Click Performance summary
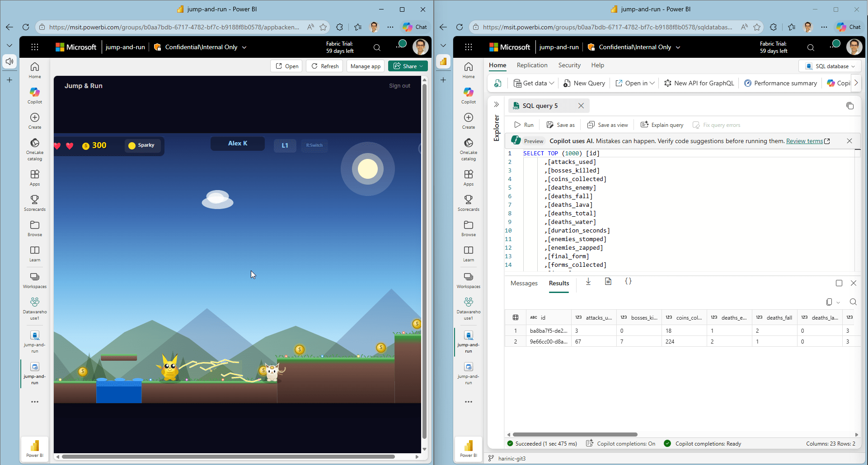This screenshot has height=465, width=868. 780,83
